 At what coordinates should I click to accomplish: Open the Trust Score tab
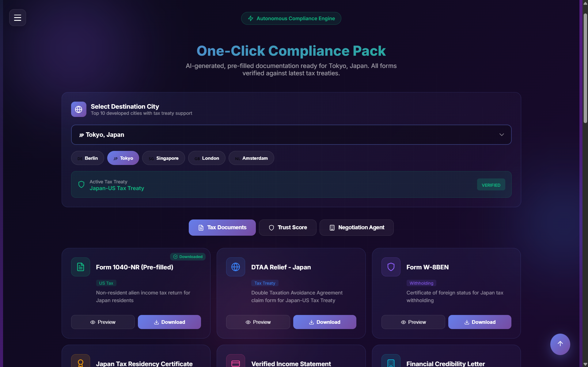coord(288,227)
